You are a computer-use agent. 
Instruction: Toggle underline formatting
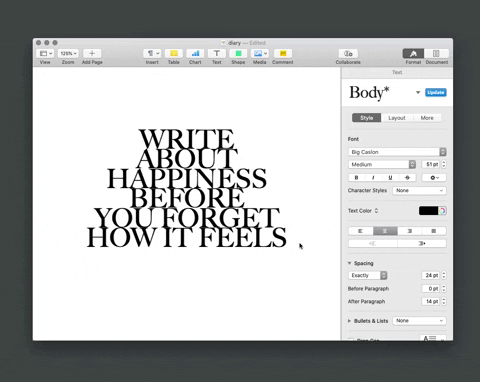pyautogui.click(x=390, y=178)
